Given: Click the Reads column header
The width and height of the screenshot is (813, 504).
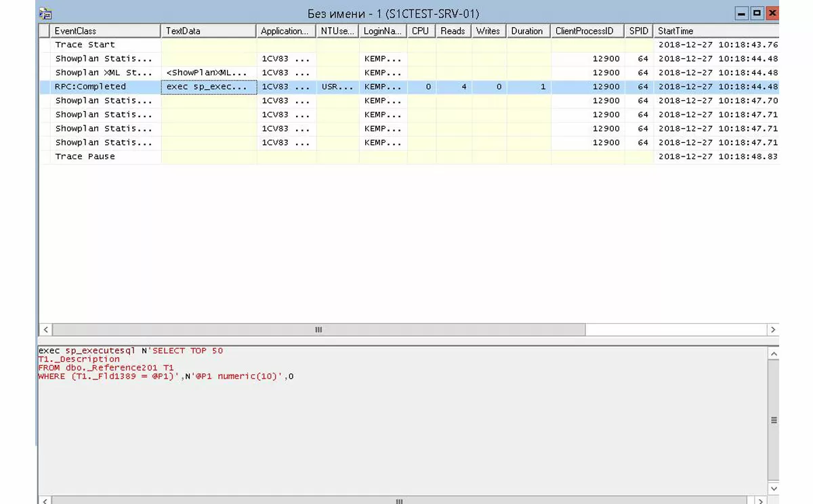Looking at the screenshot, I should point(453,30).
